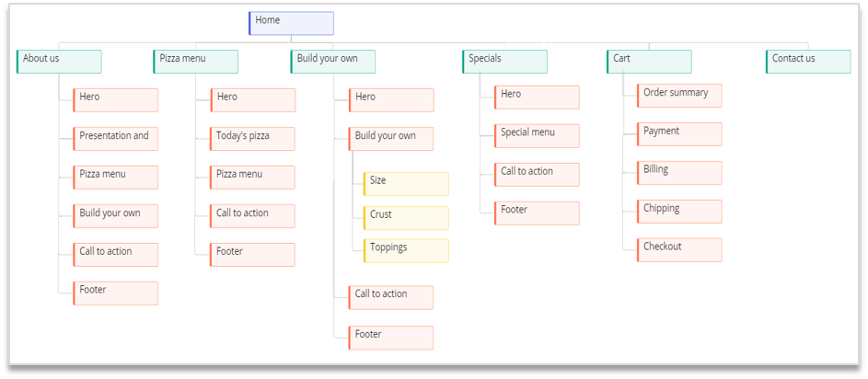This screenshot has height=379, width=868.
Task: Click the Hero node under Specials
Action: pyautogui.click(x=537, y=97)
